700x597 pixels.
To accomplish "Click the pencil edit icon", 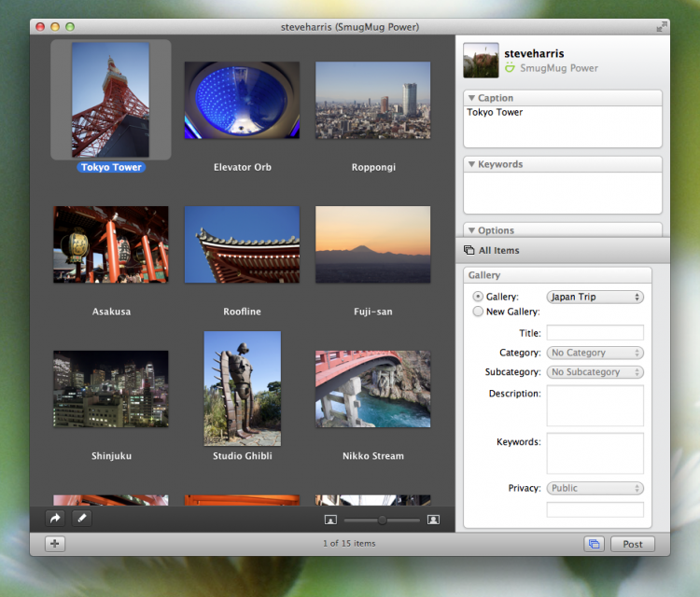I will [82, 518].
